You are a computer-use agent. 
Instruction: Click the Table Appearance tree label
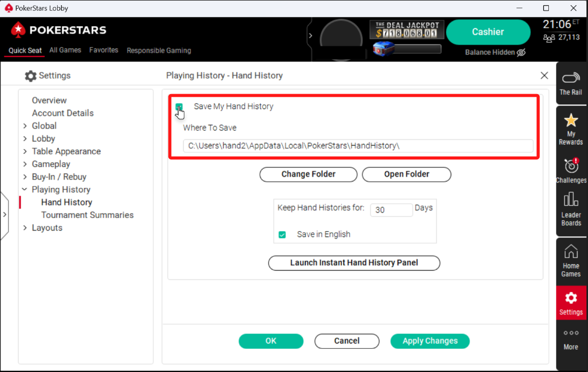click(x=66, y=151)
